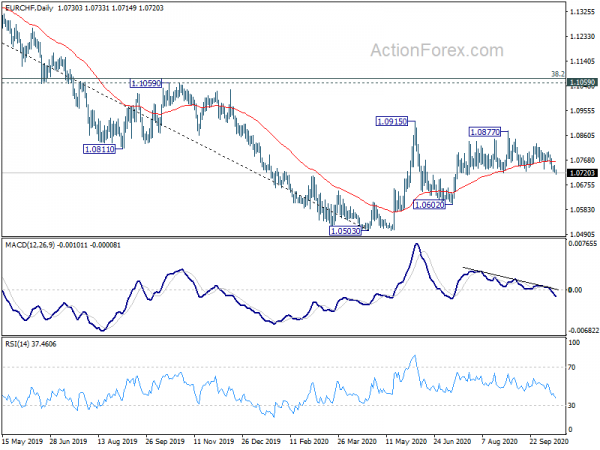Click the 15 May 2019 date label
600x450 pixels.
point(22,441)
